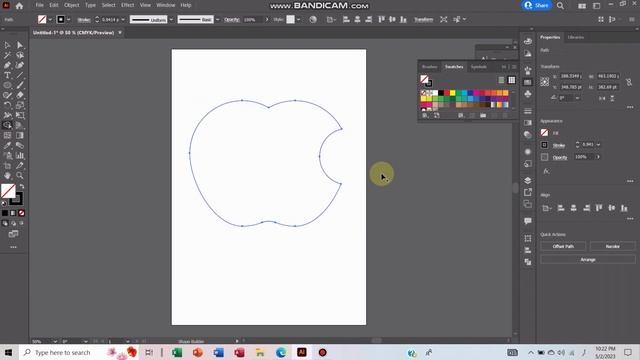Screen dimensions: 640x360
Task: Set color mode to Gradient in toolbox
Action: (x=13, y=213)
